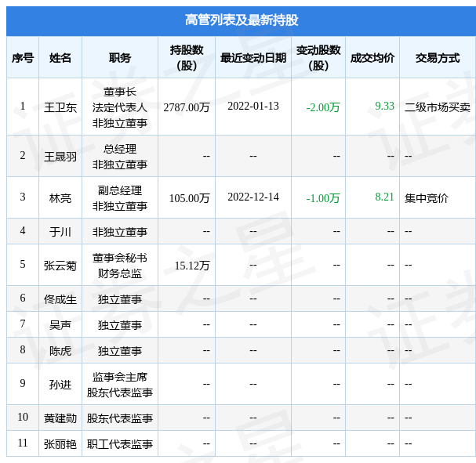Image resolution: width=476 pixels, height=463 pixels.
Task: Click the 董事长 position text
Action: [x=120, y=92]
